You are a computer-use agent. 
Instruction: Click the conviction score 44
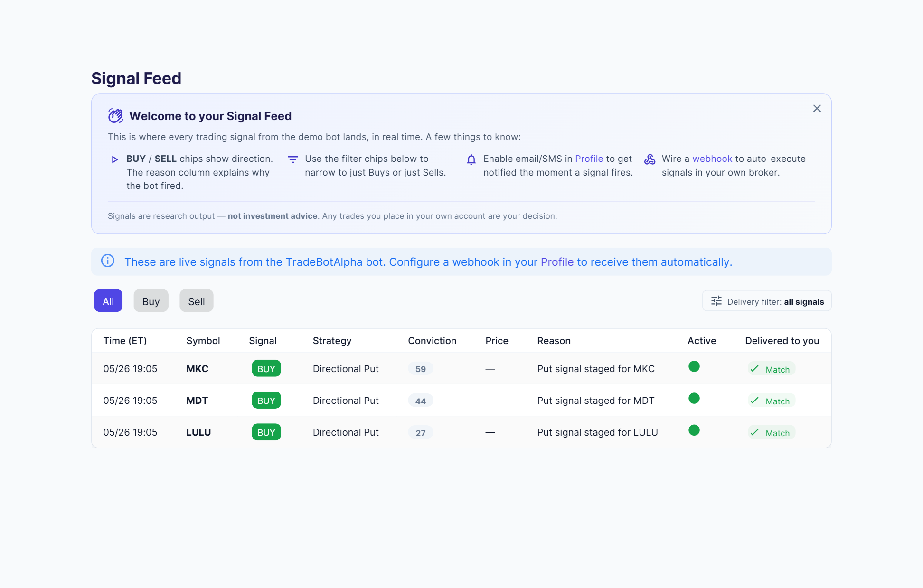point(421,401)
